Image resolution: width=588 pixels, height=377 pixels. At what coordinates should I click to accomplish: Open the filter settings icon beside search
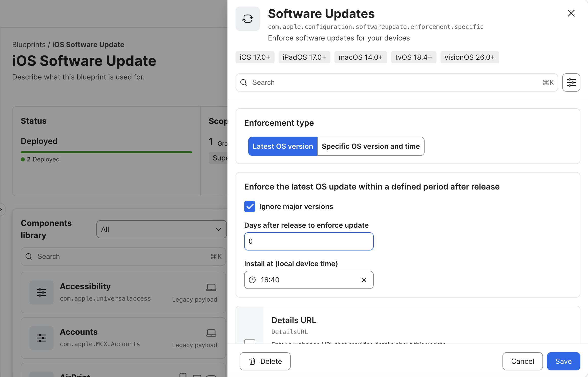(571, 82)
